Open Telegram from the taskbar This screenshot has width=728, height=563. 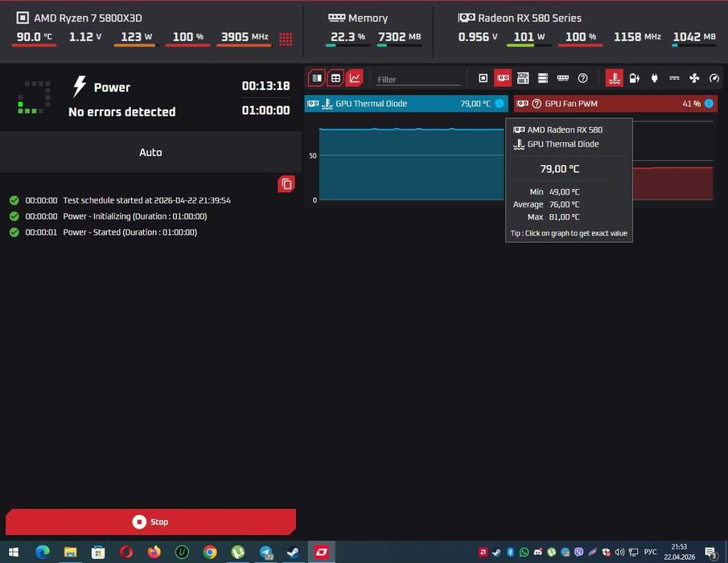coord(266,552)
